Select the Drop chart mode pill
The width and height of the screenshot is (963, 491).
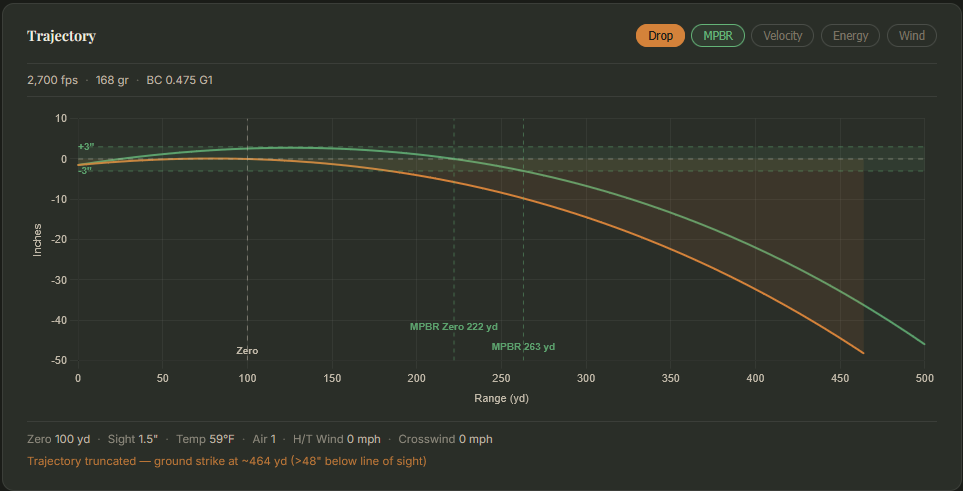point(660,36)
